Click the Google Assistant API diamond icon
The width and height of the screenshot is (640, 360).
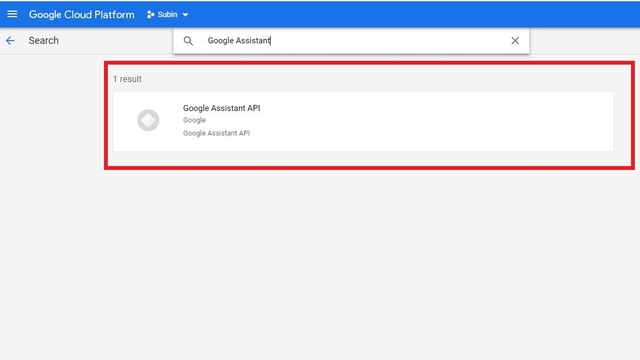(x=148, y=120)
